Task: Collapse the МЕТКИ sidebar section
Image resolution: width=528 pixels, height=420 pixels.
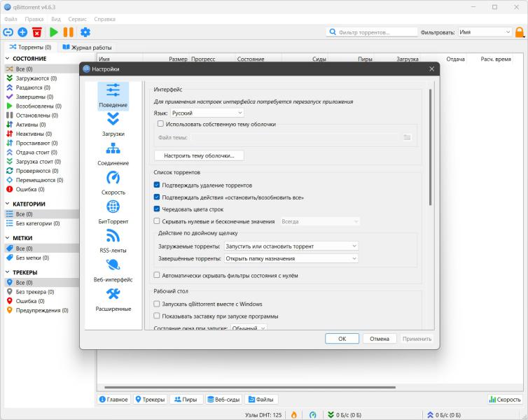Action: [x=8, y=237]
